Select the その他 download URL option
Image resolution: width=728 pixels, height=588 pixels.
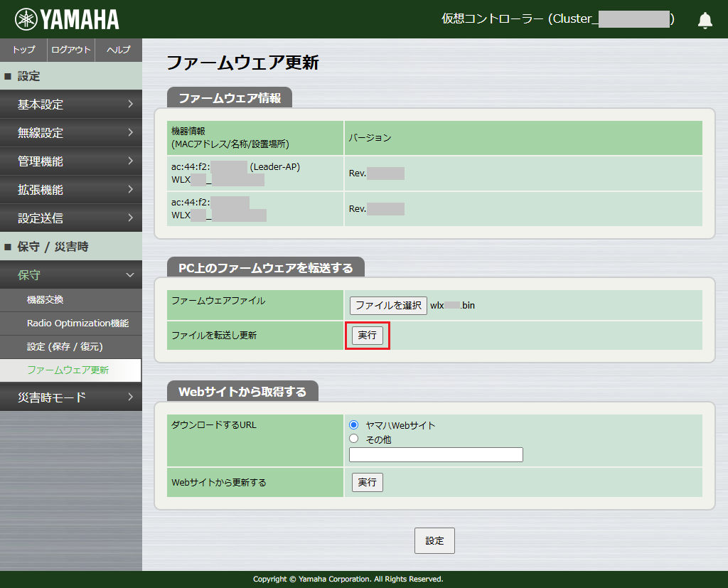[x=353, y=438]
